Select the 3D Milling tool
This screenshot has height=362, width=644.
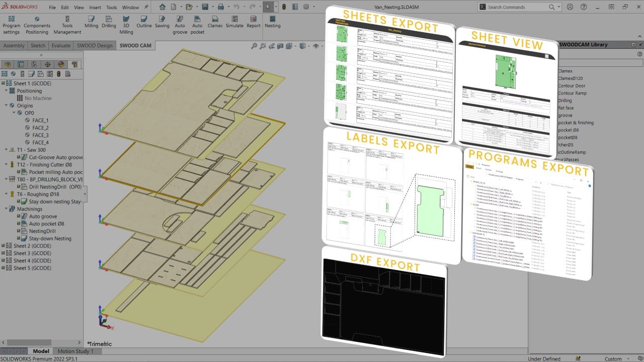tap(126, 25)
